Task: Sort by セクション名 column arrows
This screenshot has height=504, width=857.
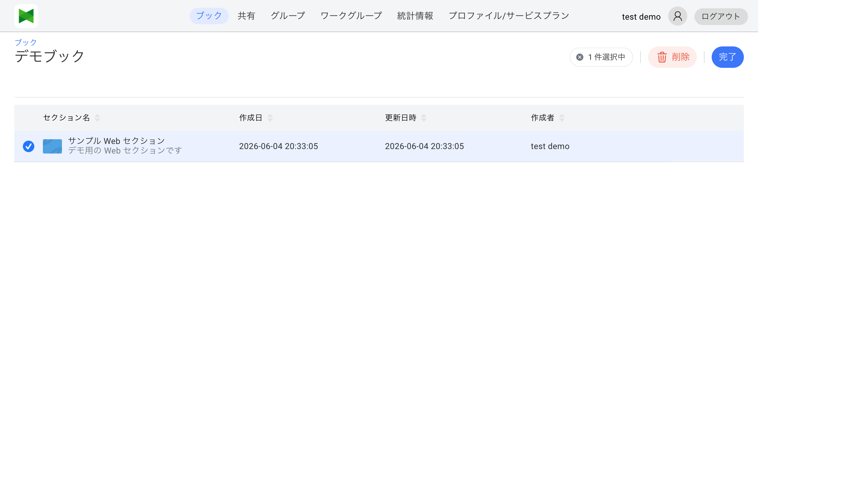Action: click(x=98, y=118)
